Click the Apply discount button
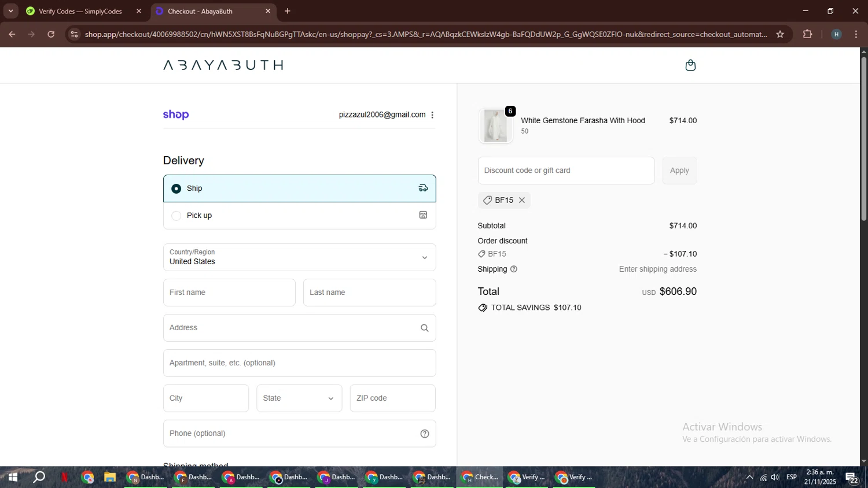The height and width of the screenshot is (488, 868). [x=679, y=171]
